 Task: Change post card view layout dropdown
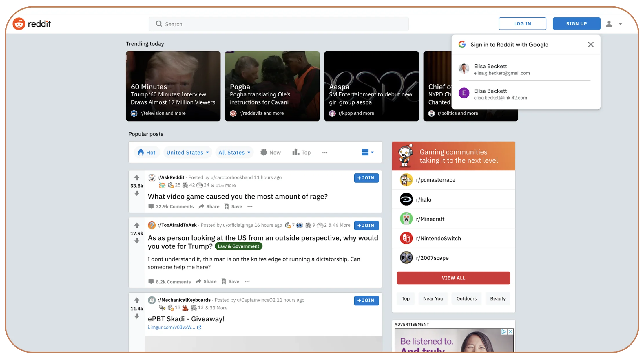(368, 152)
